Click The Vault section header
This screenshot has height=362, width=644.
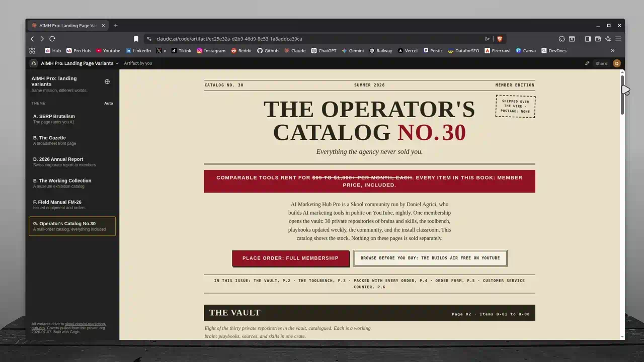(369, 313)
